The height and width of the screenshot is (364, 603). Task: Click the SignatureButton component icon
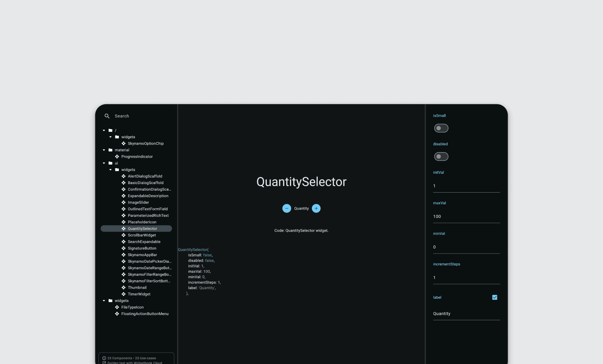pyautogui.click(x=123, y=248)
